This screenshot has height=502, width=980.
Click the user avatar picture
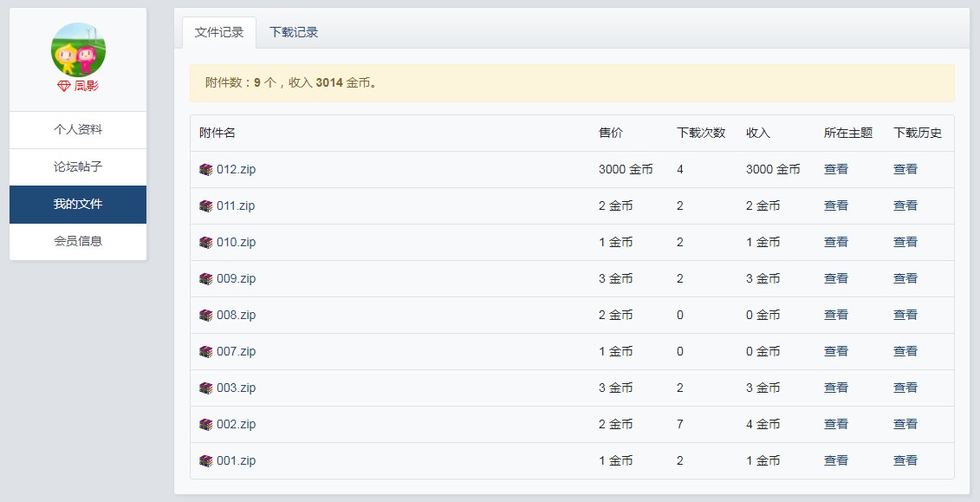78,49
